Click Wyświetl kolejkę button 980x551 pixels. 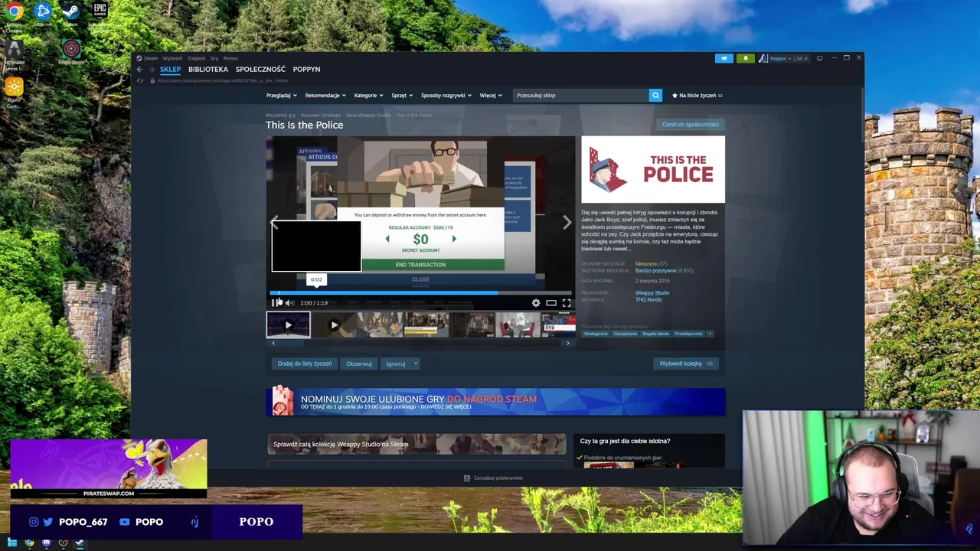[x=686, y=364]
